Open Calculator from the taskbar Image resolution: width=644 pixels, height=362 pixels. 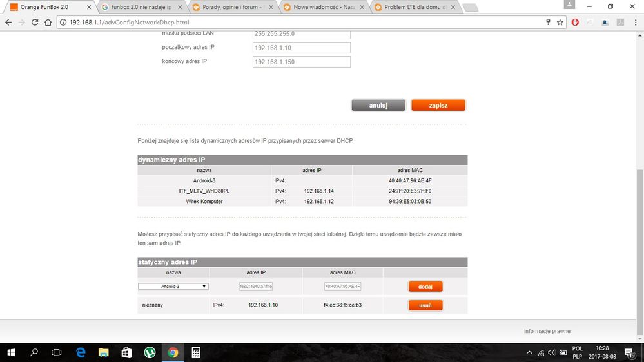pos(196,352)
